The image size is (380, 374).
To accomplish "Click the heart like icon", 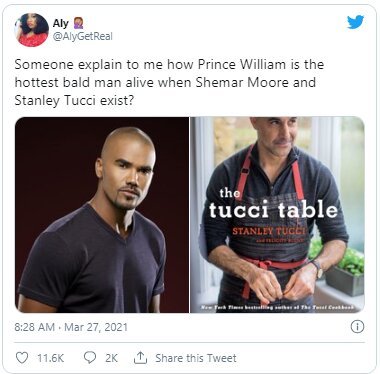I will [22, 358].
